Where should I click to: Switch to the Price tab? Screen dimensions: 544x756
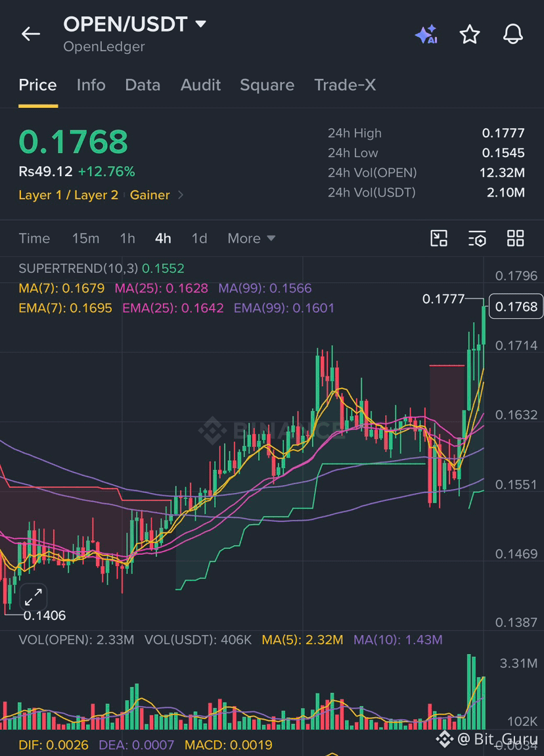[x=37, y=85]
